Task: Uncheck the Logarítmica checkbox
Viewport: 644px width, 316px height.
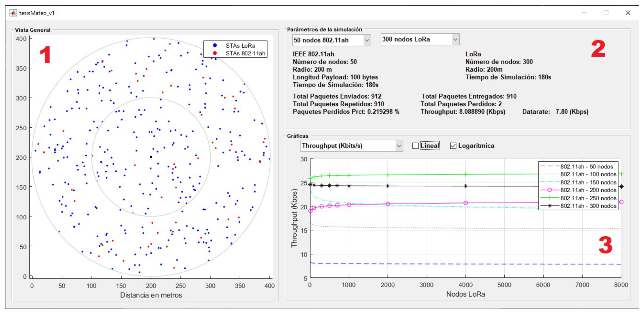Action: pos(453,146)
